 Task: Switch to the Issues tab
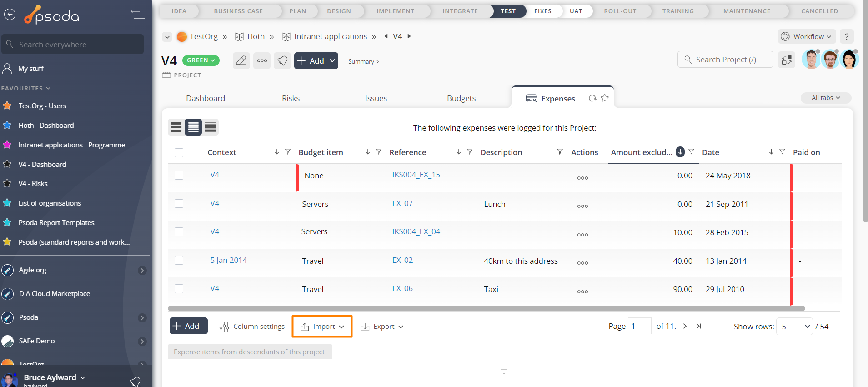click(376, 98)
